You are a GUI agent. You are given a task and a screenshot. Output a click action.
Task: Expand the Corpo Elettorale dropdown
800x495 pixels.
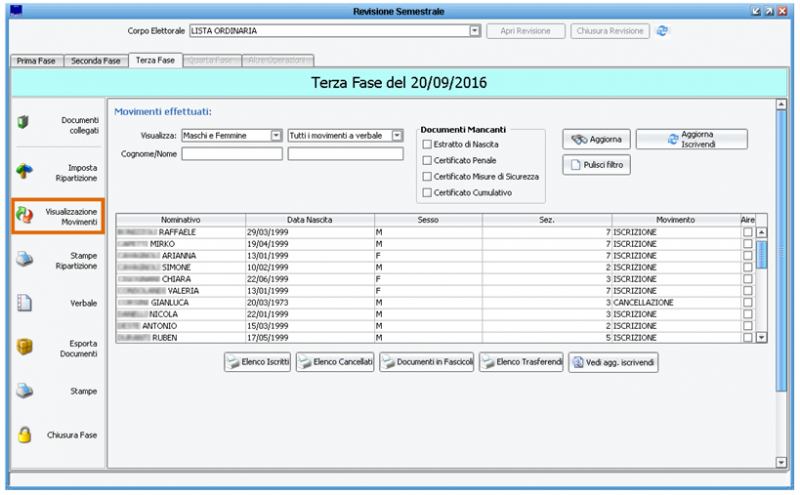(x=476, y=31)
